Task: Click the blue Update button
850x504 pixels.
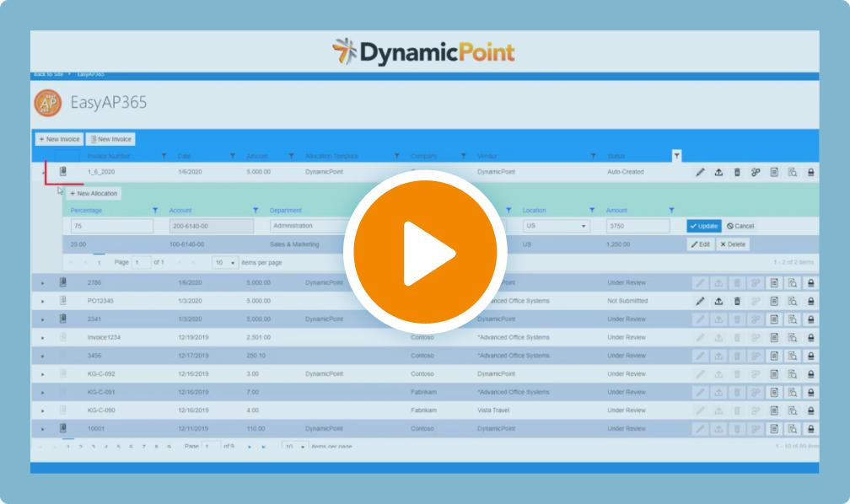Action: coord(703,226)
